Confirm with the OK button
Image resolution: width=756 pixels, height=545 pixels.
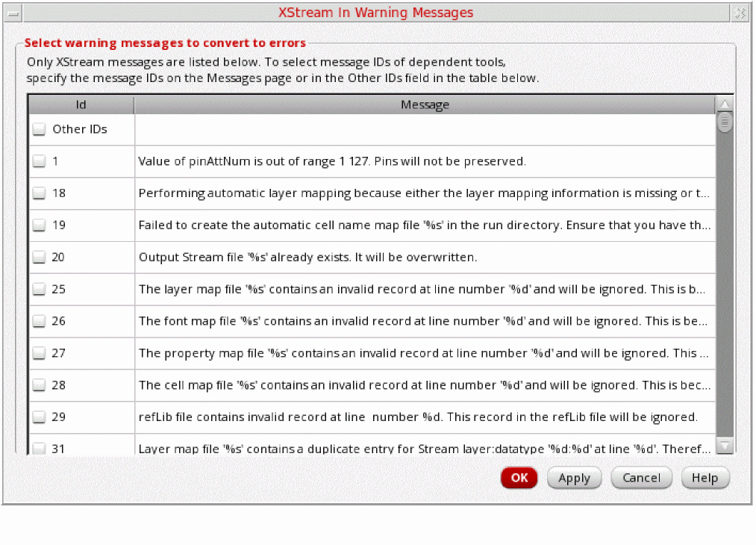tap(519, 478)
